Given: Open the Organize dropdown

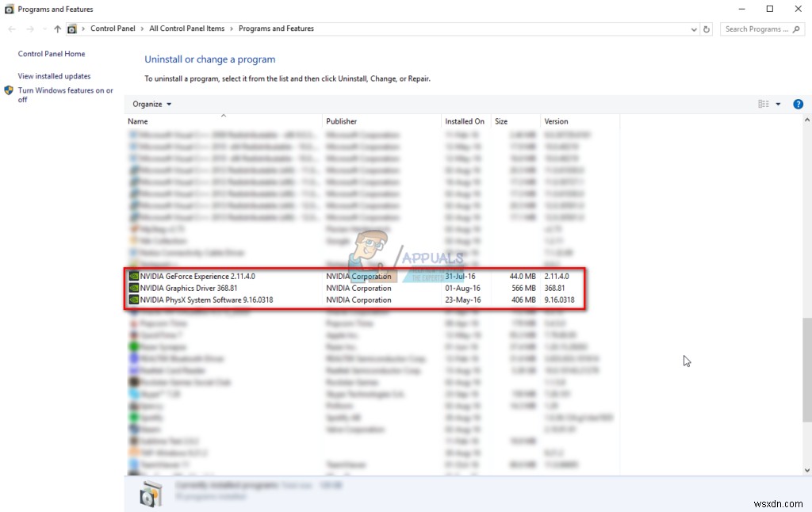Looking at the screenshot, I should click(151, 104).
